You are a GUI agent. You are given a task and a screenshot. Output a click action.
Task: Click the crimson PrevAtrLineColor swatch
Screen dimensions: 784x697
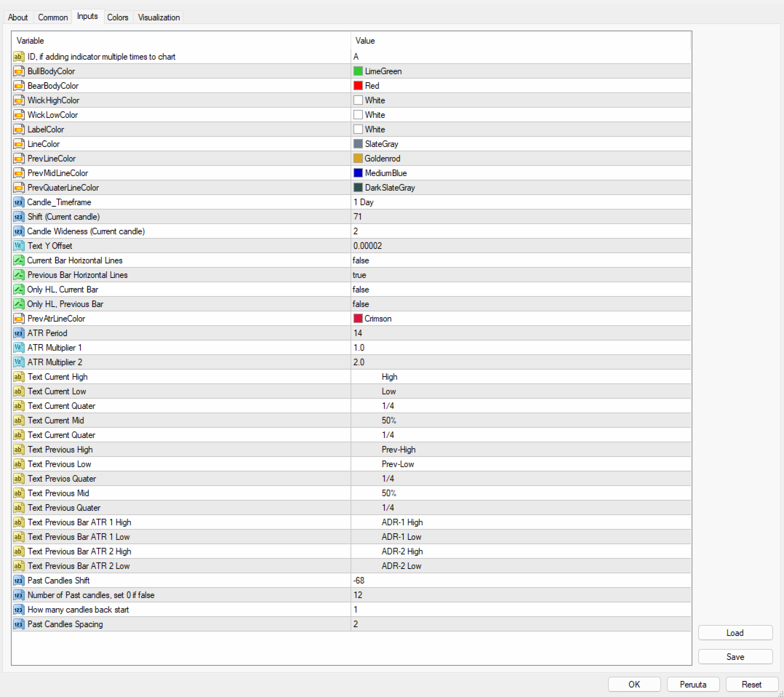point(358,318)
